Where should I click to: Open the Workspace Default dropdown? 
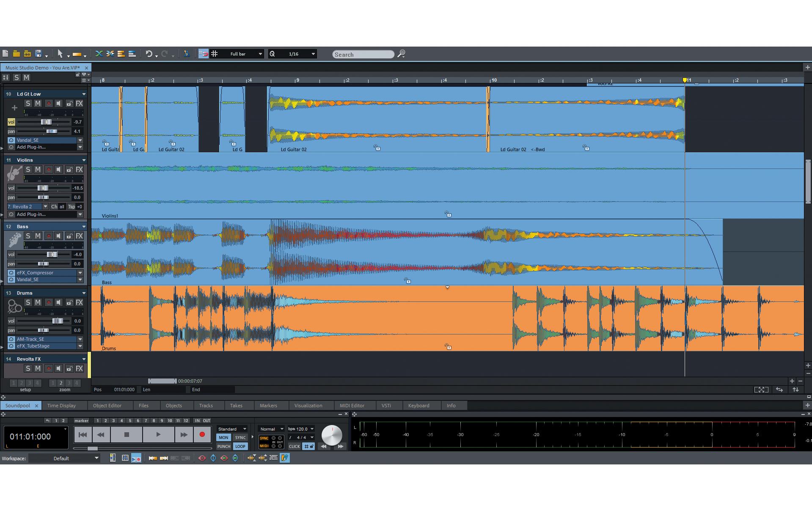coord(64,458)
